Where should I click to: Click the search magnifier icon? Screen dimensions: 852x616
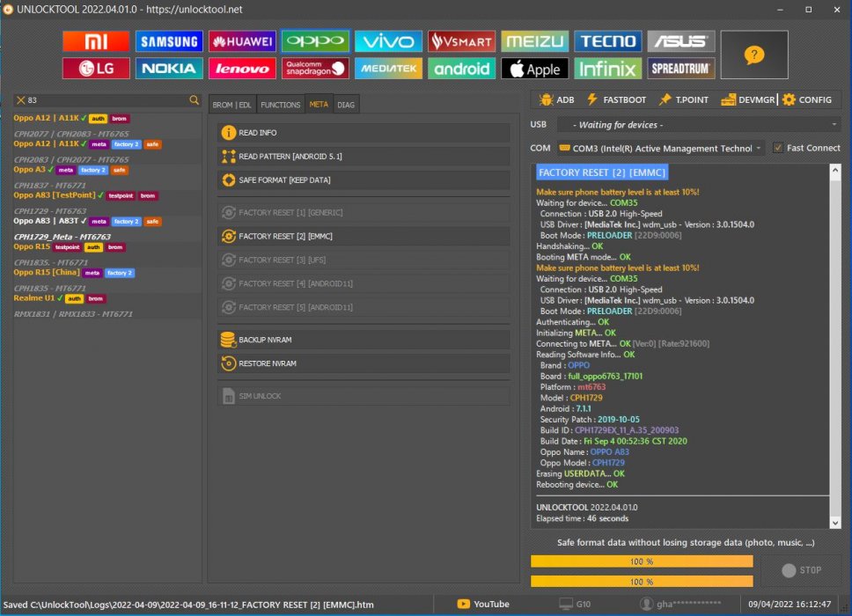(194, 100)
